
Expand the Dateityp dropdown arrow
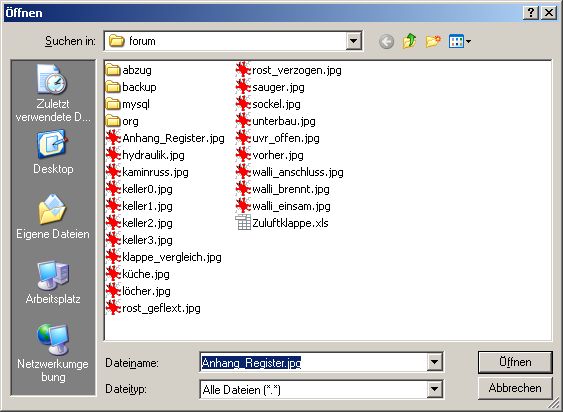434,389
